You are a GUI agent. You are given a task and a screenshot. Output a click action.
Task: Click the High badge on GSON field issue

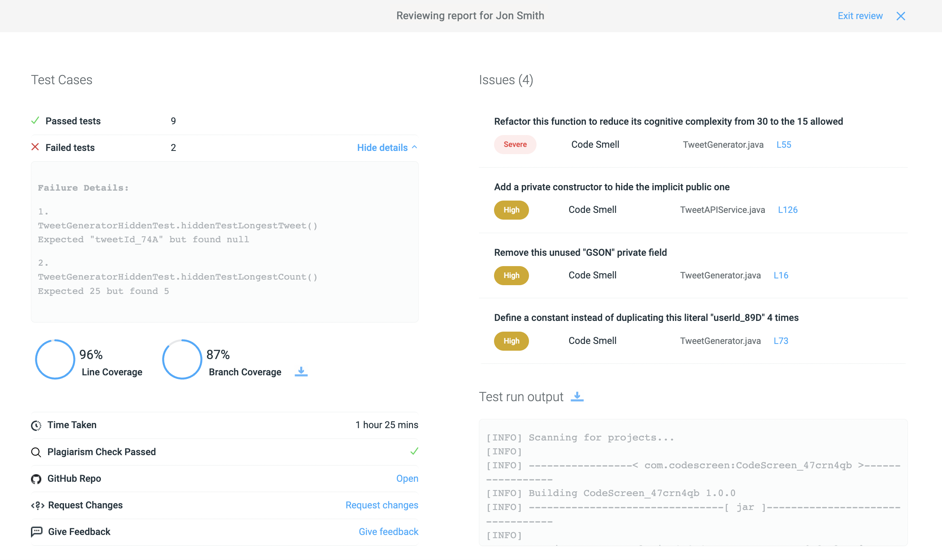click(x=511, y=275)
